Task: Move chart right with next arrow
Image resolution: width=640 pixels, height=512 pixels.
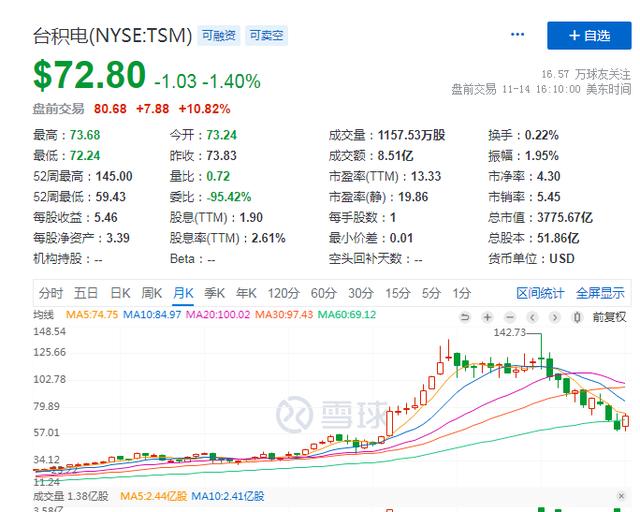Action: pos(555,317)
